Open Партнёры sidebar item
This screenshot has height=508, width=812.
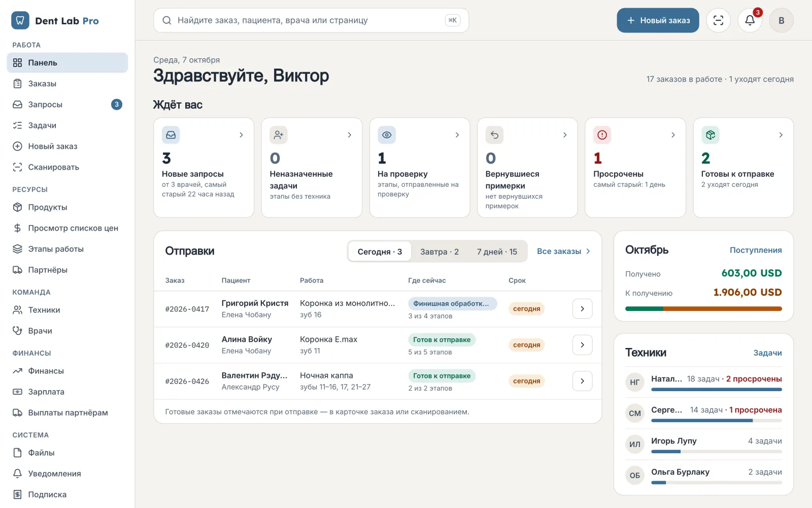pos(67,270)
